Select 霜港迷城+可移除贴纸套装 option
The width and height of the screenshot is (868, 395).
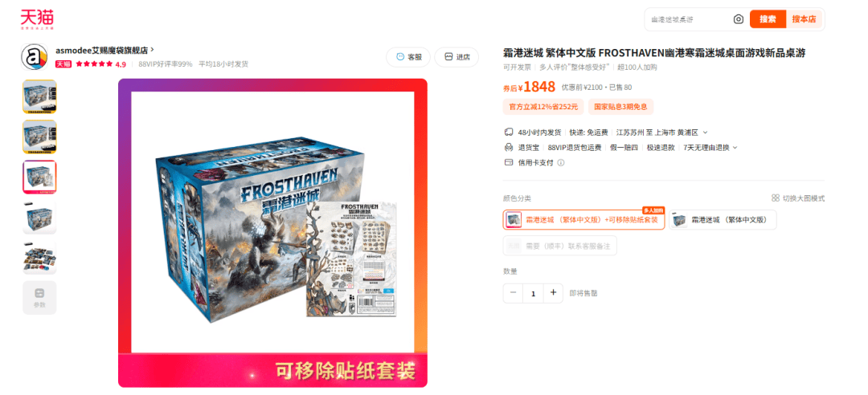coord(583,220)
